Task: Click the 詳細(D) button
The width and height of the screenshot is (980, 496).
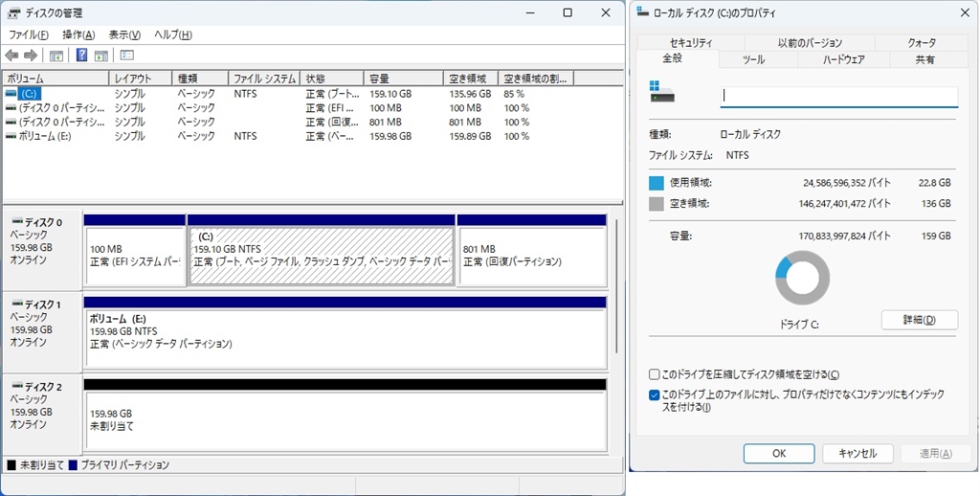Action: point(920,320)
